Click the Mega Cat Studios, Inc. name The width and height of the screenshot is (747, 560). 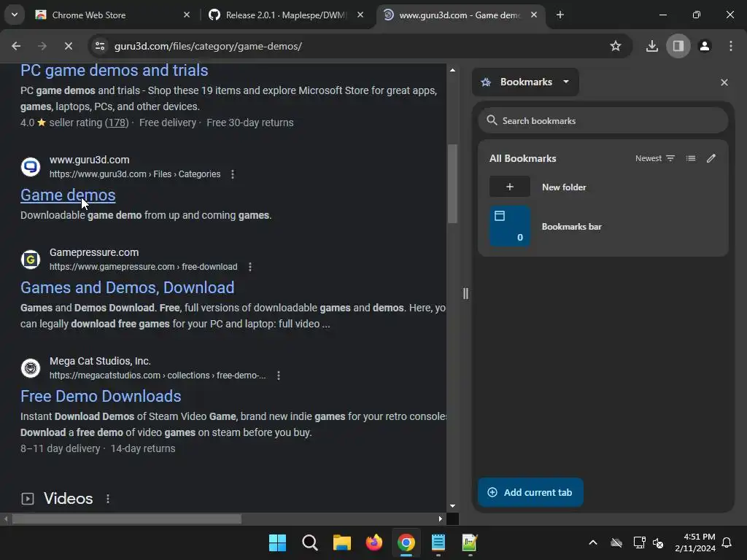pyautogui.click(x=100, y=361)
